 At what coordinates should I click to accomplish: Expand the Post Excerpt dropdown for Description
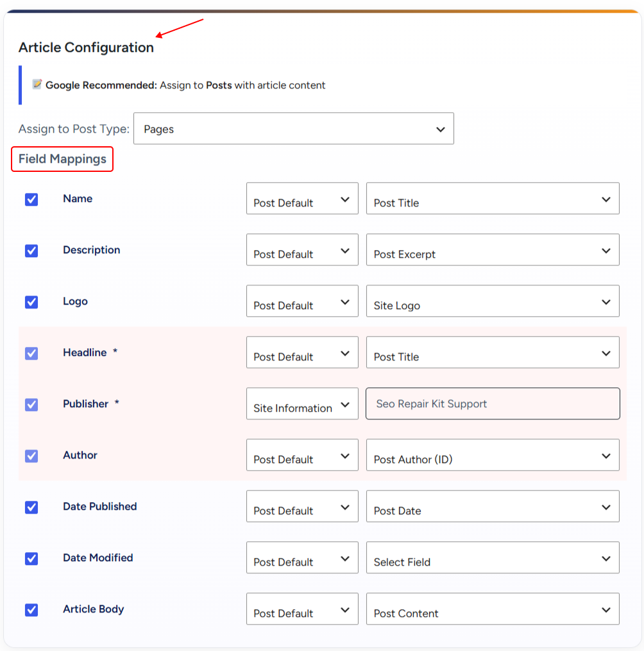[x=493, y=250]
